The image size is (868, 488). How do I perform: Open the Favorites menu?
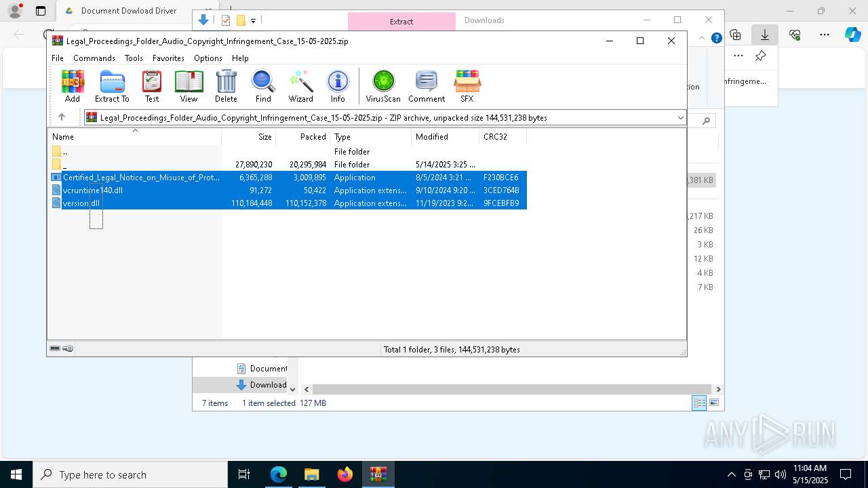(168, 58)
